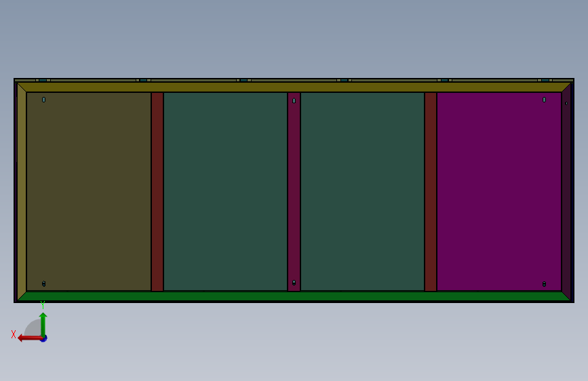Pick the left dark green center panel
588x381 pixels.
(x=225, y=191)
